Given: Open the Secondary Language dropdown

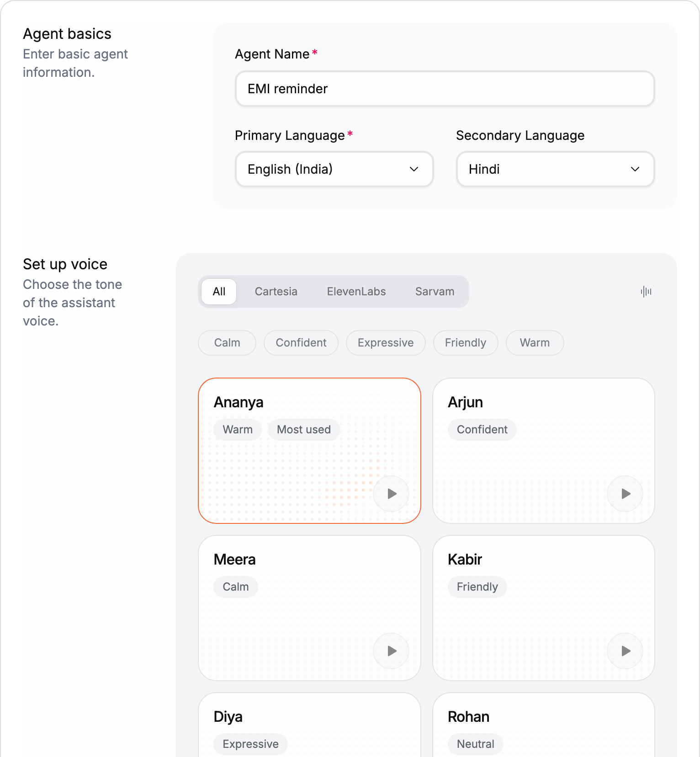Looking at the screenshot, I should (555, 169).
